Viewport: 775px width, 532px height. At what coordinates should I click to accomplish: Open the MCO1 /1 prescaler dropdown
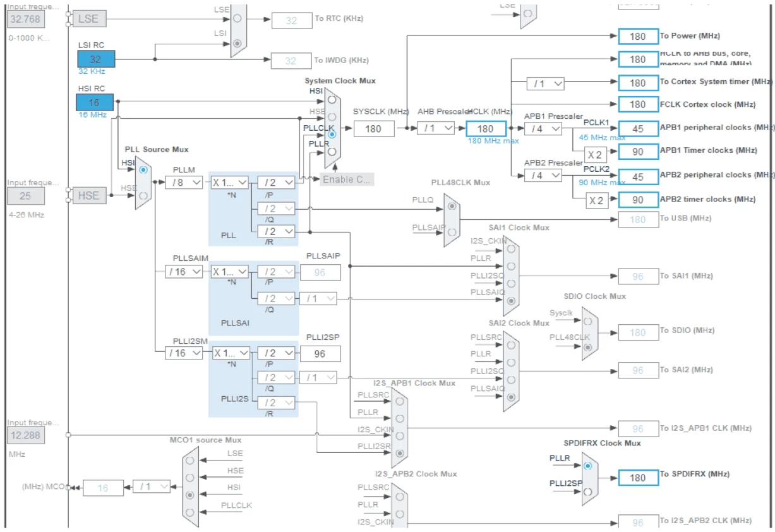[152, 487]
